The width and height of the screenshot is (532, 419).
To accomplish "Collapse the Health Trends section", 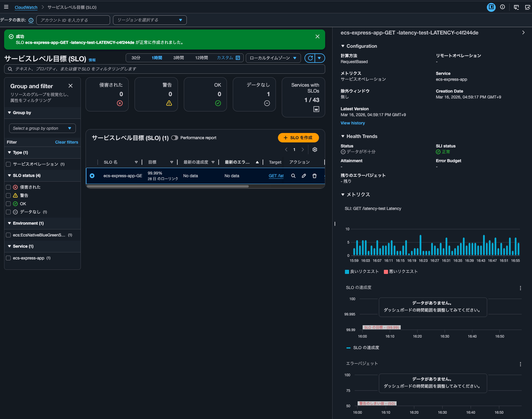I will [343, 136].
